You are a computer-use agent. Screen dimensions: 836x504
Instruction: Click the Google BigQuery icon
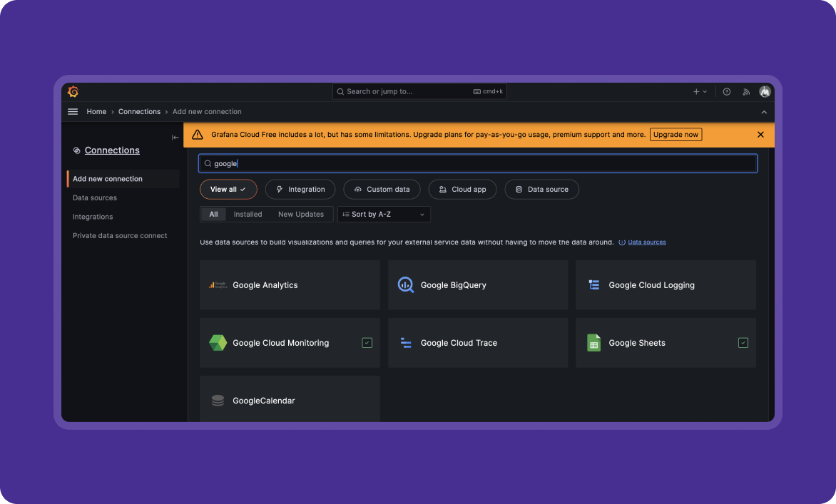(x=406, y=285)
